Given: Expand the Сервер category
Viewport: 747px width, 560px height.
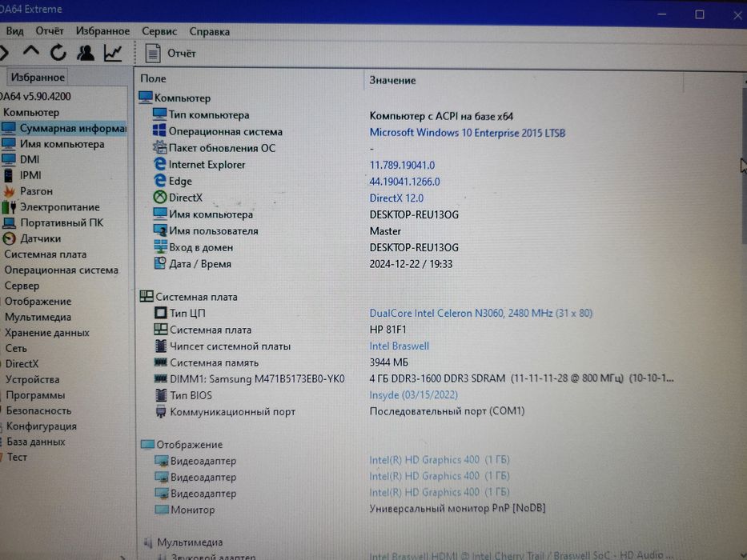Looking at the screenshot, I should tap(22, 286).
